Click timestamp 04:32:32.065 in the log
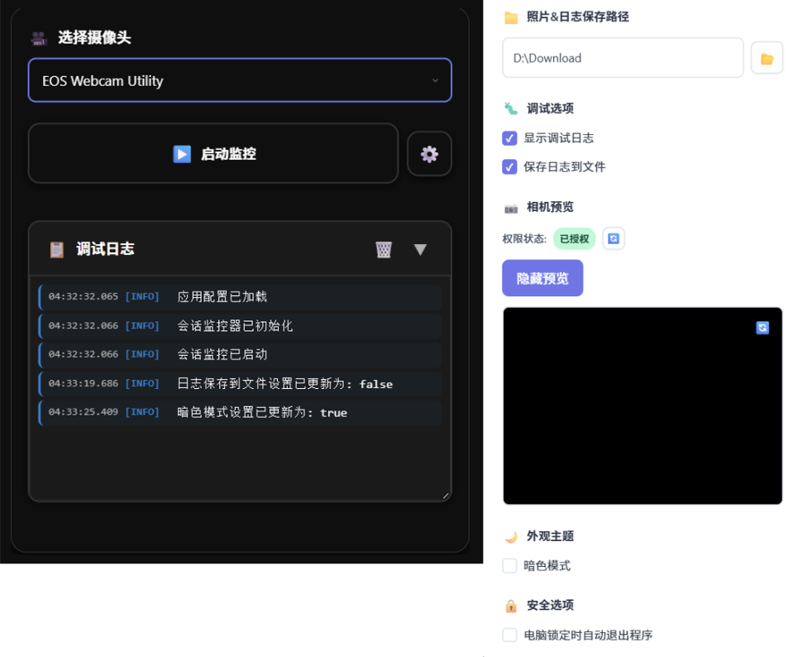812x657 pixels. tap(84, 296)
